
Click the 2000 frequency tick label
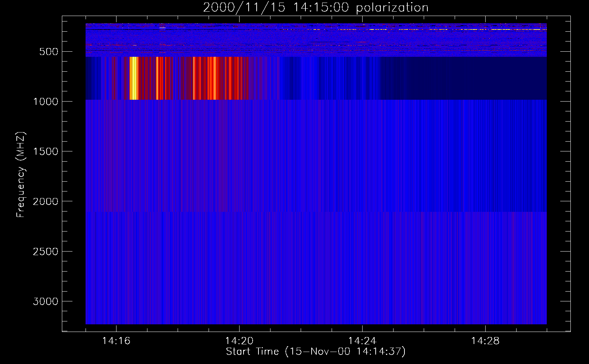coord(46,202)
